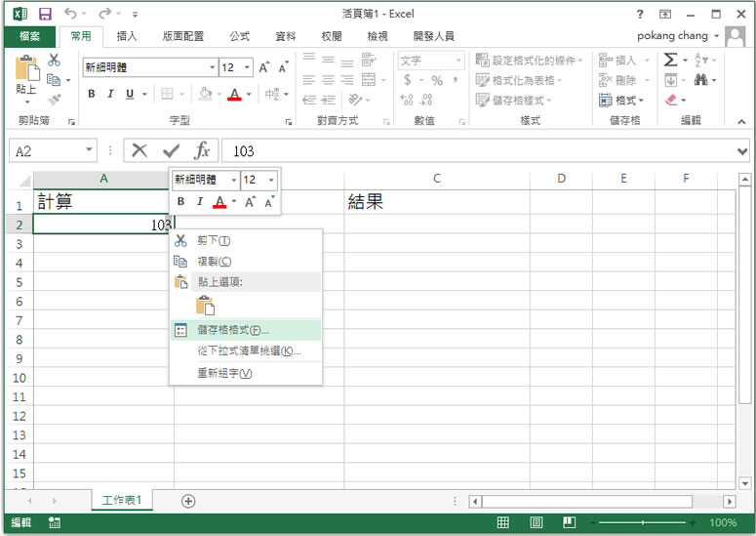Click the AutoSum sigma icon
Screen dimensions: 756x536
(x=670, y=60)
